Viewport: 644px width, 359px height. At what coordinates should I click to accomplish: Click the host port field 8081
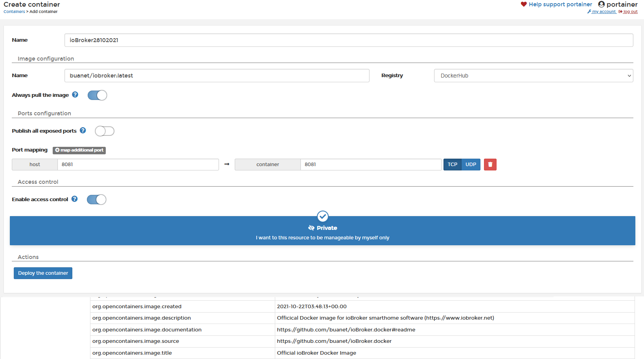click(x=138, y=165)
